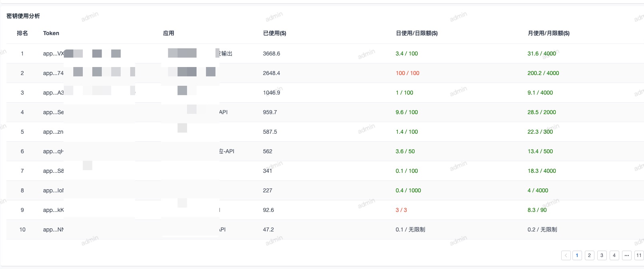Viewport: 644px width, 269px height.
Task: Click daily usage 1 / 100
Action: point(404,93)
